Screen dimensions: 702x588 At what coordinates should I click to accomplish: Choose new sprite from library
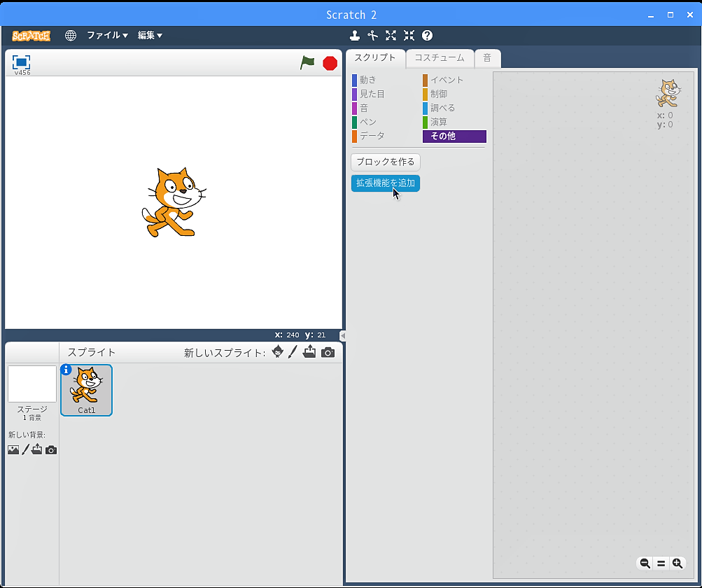278,352
